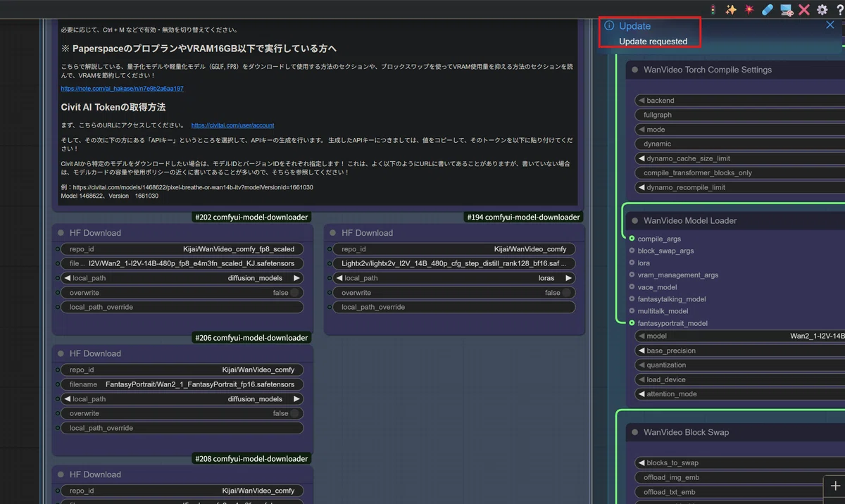The height and width of the screenshot is (504, 845).
Task: Click the blue pill icon in top toolbar
Action: pyautogui.click(x=768, y=10)
